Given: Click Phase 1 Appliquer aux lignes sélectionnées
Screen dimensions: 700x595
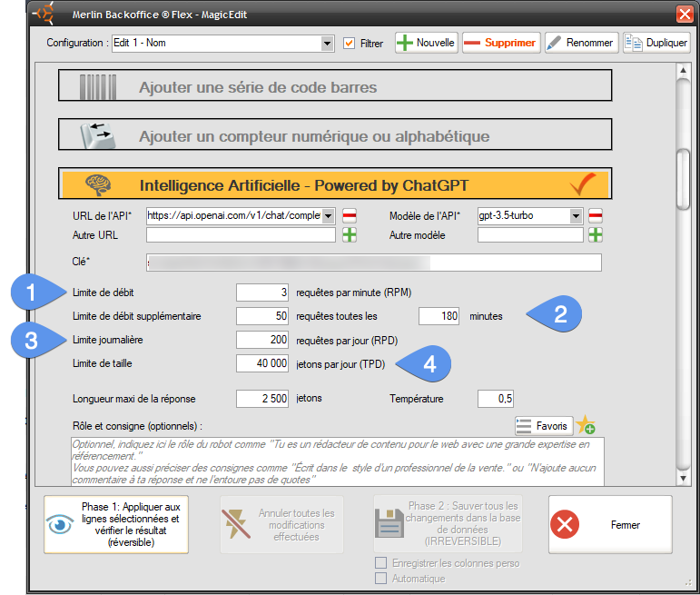Looking at the screenshot, I should [x=116, y=524].
